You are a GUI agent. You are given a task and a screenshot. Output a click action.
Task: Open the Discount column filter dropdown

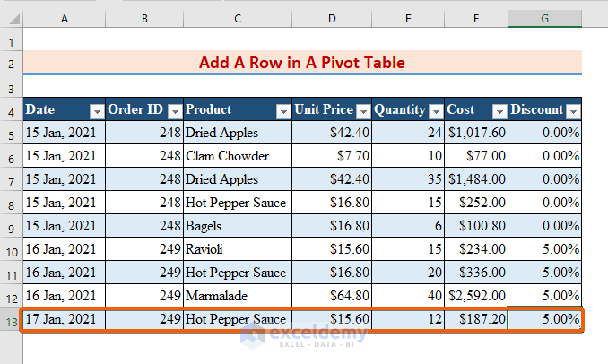(572, 111)
